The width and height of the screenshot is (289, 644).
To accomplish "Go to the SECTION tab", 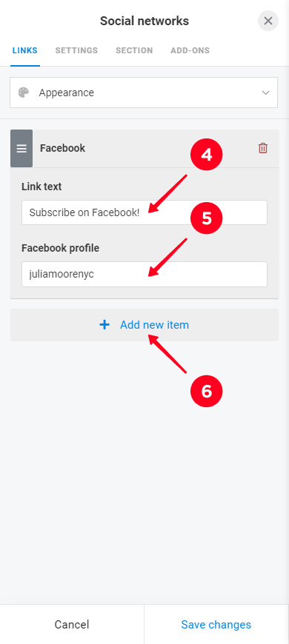I will point(134,50).
